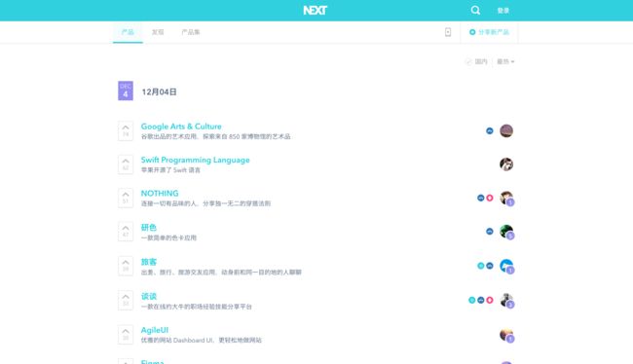Click pink platform icon on 谈谈 row
633x364 pixels.
[x=489, y=300]
